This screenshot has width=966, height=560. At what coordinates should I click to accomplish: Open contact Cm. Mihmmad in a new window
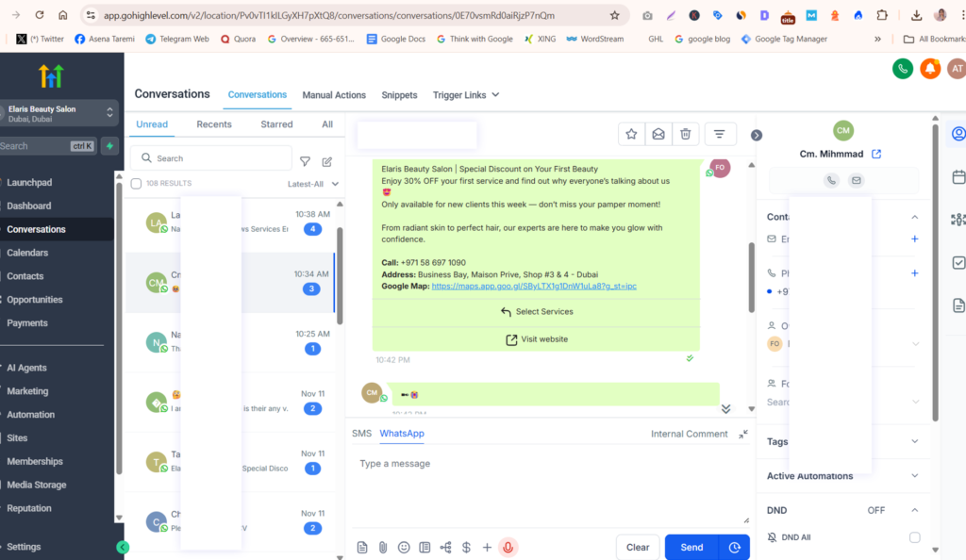(876, 154)
